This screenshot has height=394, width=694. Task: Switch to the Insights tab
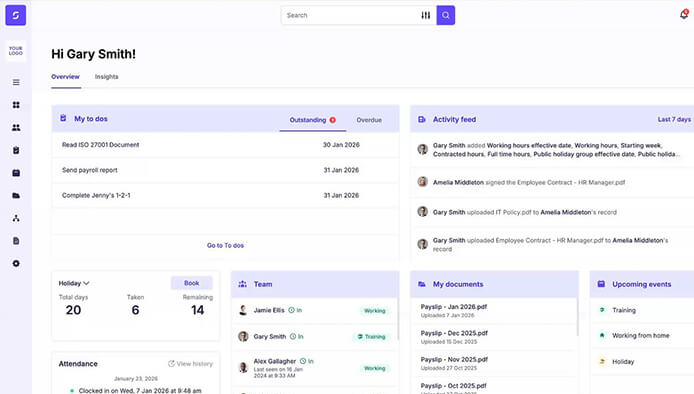[x=107, y=77]
